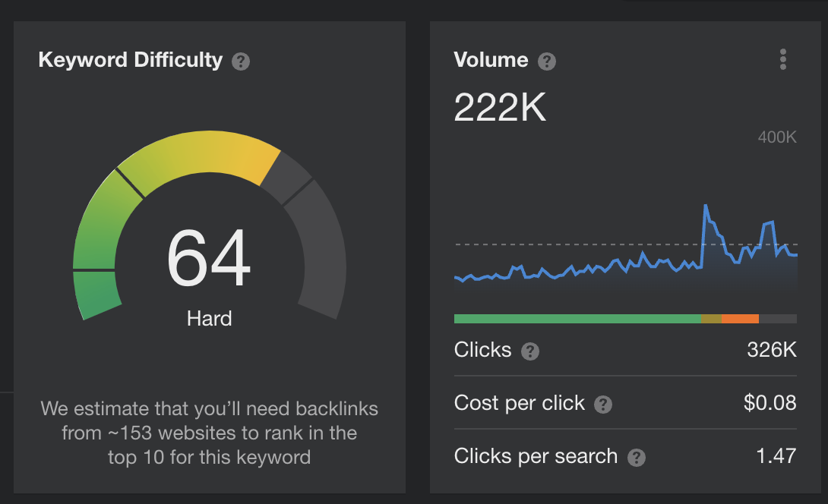
Task: Click the 400K chart axis label
Action: point(777,137)
